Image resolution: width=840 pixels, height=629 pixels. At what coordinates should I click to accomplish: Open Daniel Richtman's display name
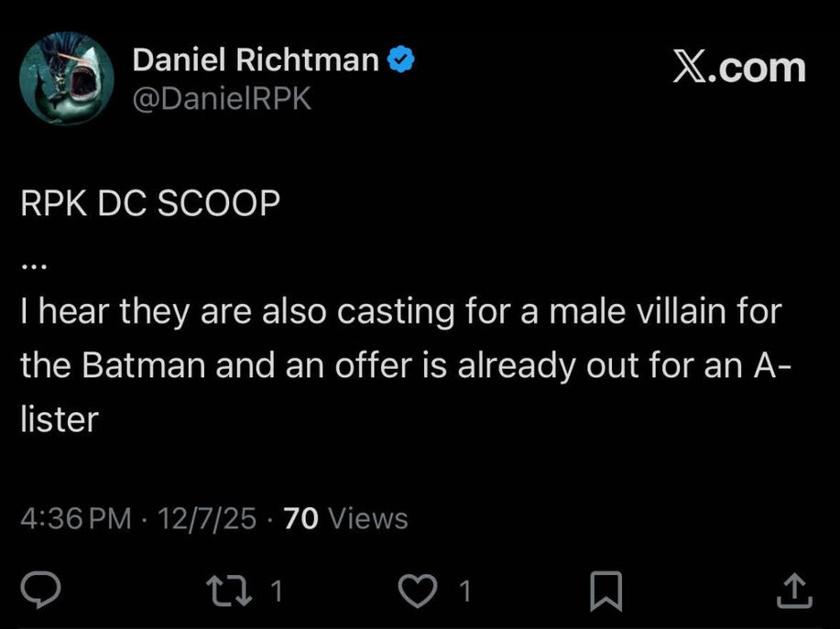255,60
